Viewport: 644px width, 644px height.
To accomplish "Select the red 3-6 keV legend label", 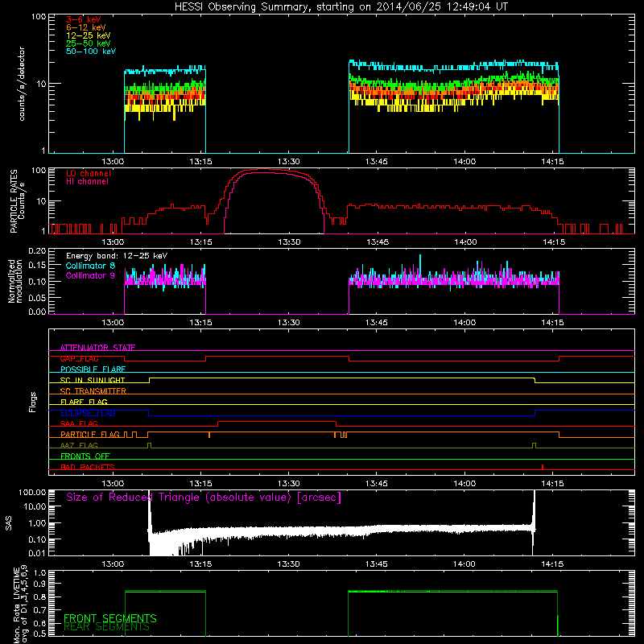I will [84, 19].
